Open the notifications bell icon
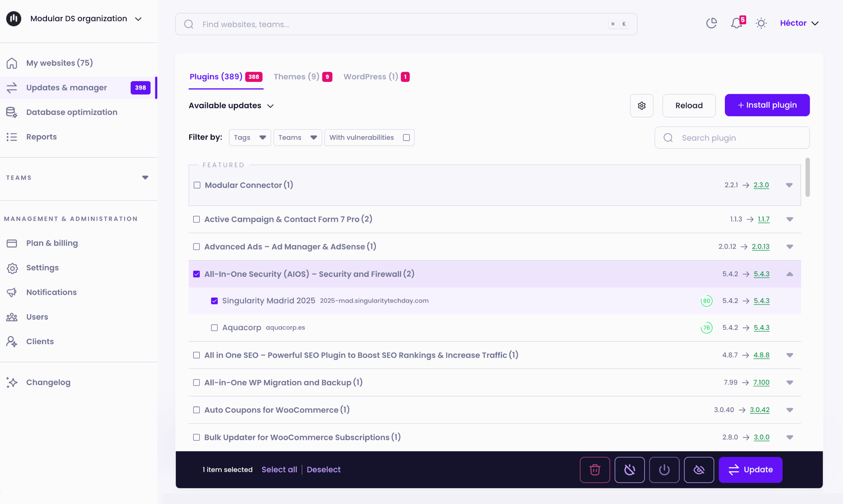 coord(736,23)
